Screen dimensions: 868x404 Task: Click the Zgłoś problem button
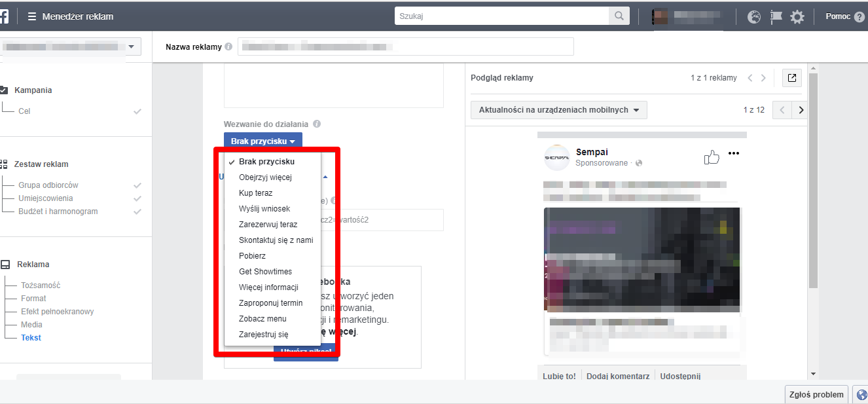point(816,395)
